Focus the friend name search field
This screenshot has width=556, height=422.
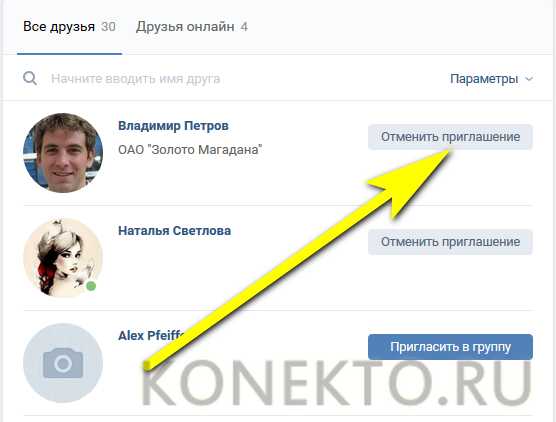227,78
